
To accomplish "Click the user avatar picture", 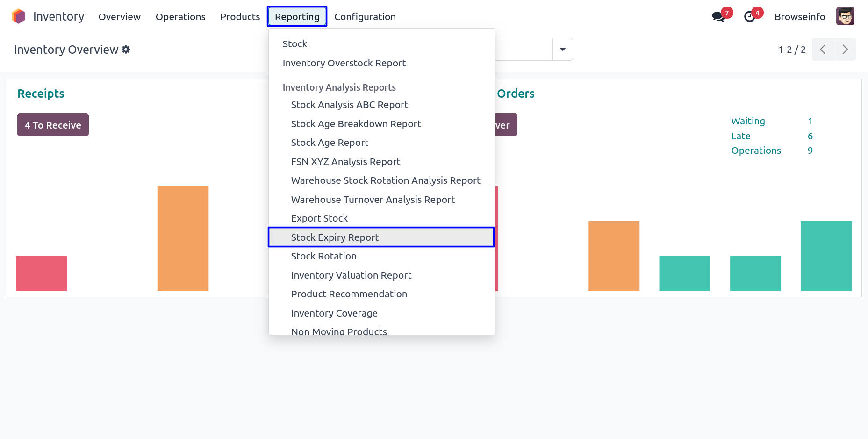I will click(x=845, y=16).
